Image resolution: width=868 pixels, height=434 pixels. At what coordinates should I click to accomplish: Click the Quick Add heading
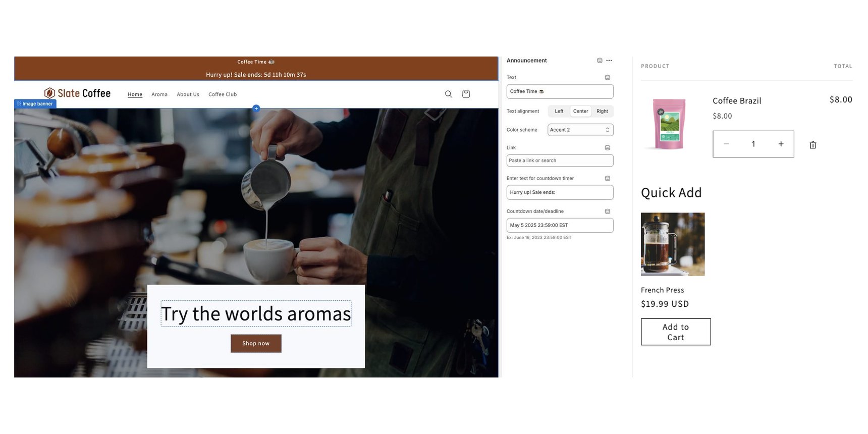pos(671,193)
